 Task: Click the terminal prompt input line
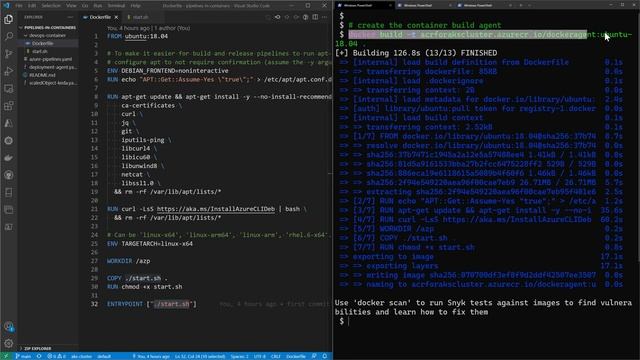click(x=486, y=322)
